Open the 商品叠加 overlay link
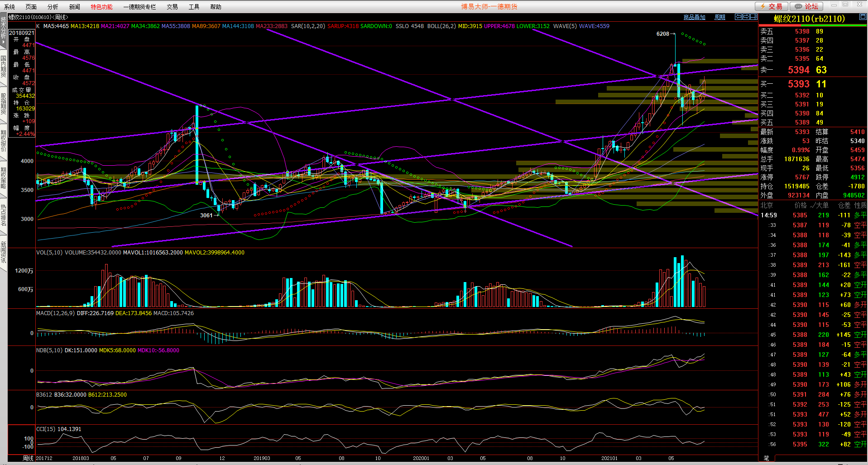Viewport: 868px width, 465px height. [694, 17]
